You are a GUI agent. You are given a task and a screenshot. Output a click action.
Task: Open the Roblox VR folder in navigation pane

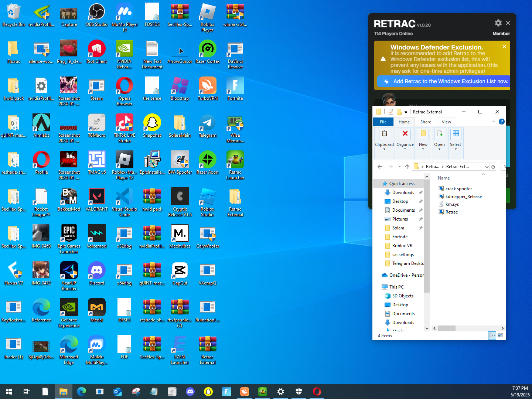pos(402,246)
